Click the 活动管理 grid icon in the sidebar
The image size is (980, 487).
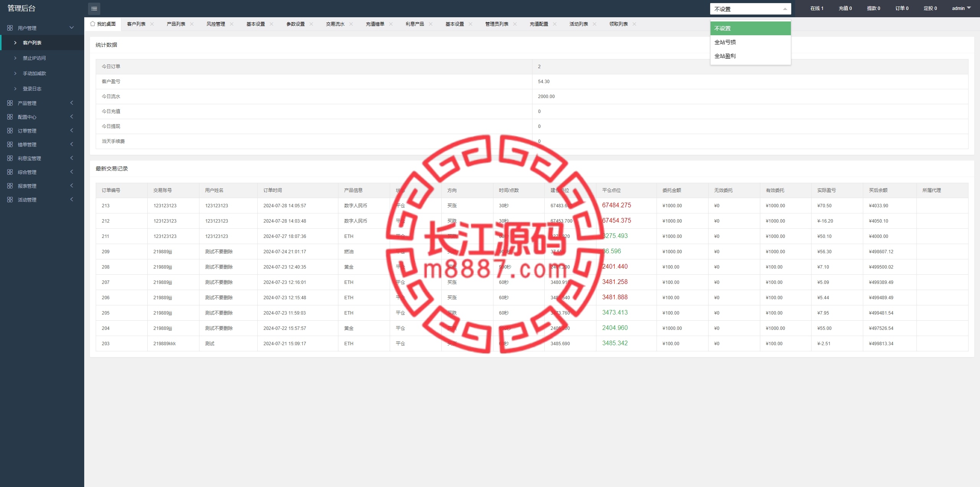pyautogui.click(x=10, y=200)
